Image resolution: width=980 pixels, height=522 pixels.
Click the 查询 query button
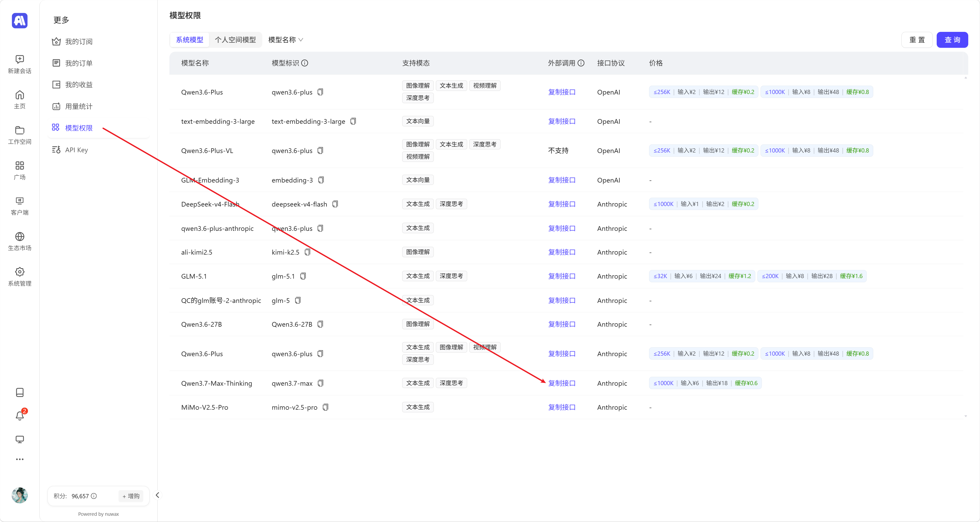tap(952, 40)
